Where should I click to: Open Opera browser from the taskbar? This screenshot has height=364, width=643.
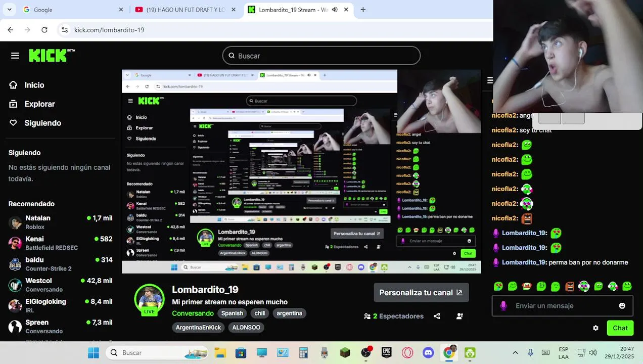(407, 353)
